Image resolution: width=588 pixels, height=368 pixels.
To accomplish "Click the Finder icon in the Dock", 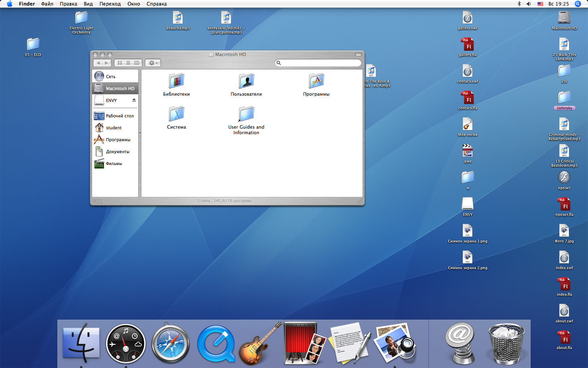I will [x=81, y=343].
